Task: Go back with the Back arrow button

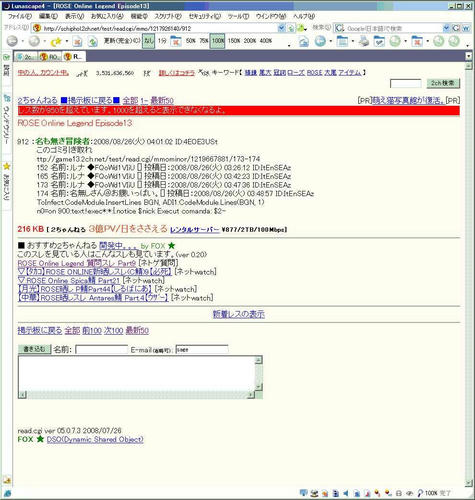Action: coord(12,41)
